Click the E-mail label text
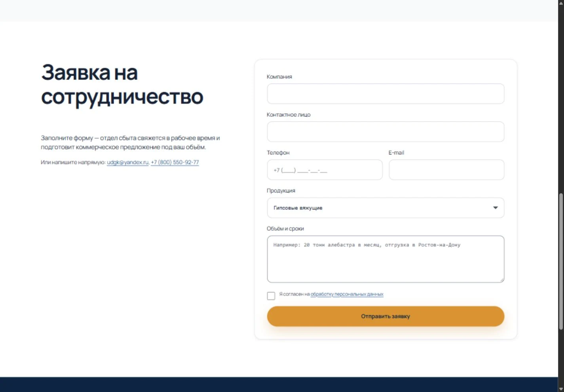This screenshot has width=564, height=392. tap(396, 153)
